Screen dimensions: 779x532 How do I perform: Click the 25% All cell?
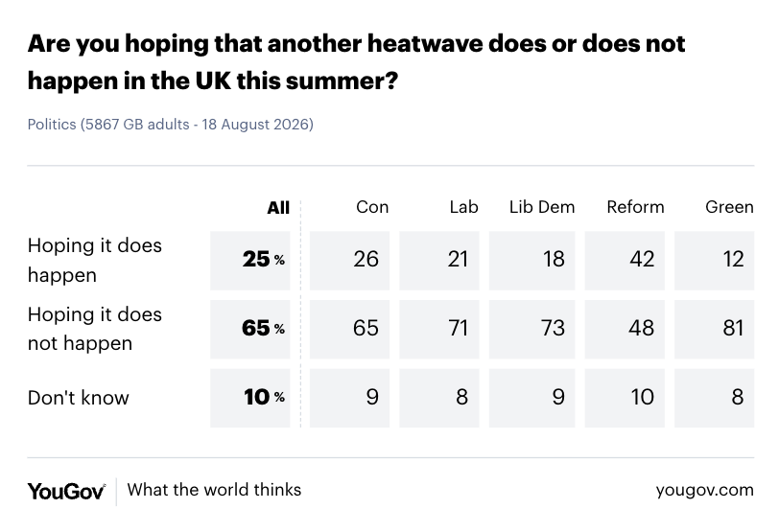[x=249, y=260]
